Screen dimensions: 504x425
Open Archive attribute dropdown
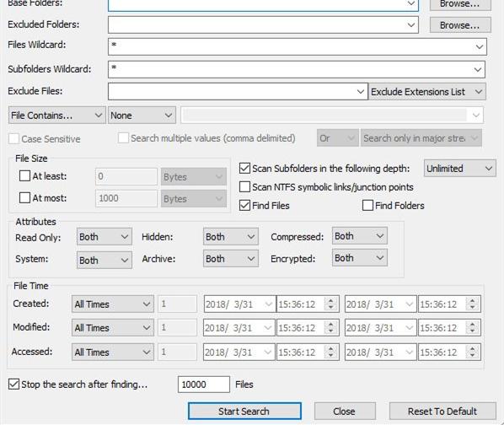point(230,259)
